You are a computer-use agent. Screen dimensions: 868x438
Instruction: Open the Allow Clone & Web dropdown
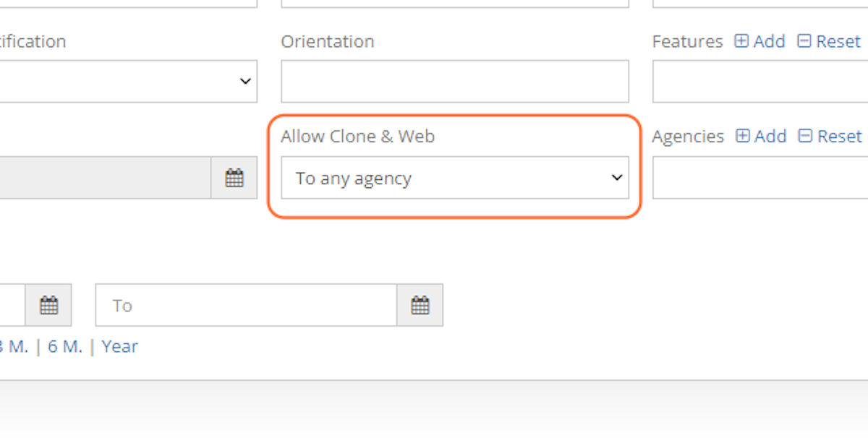click(x=454, y=178)
